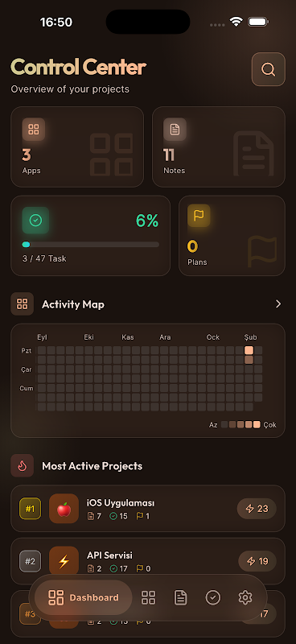Tap the green checkmark task icon
The width and height of the screenshot is (296, 644).
35,221
